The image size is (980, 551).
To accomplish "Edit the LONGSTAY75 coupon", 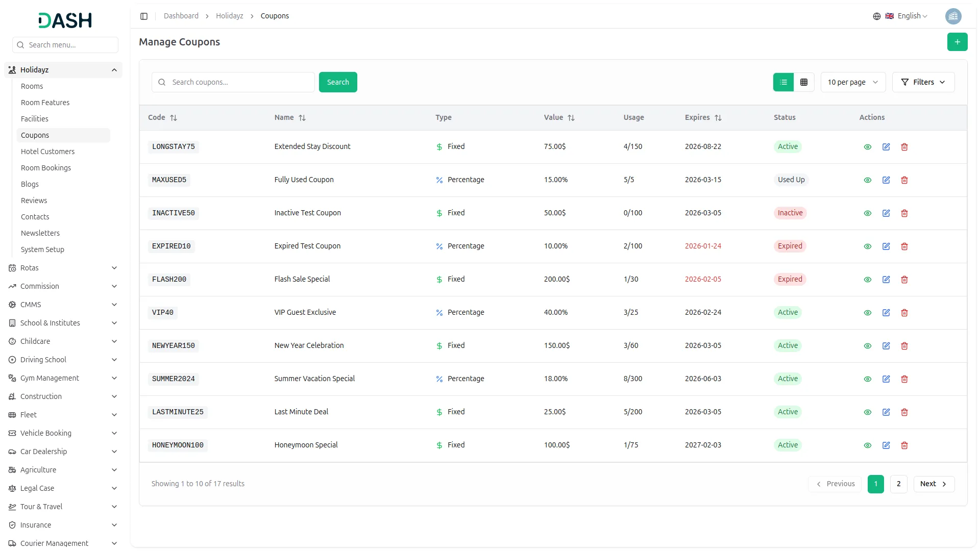I will coord(886,147).
